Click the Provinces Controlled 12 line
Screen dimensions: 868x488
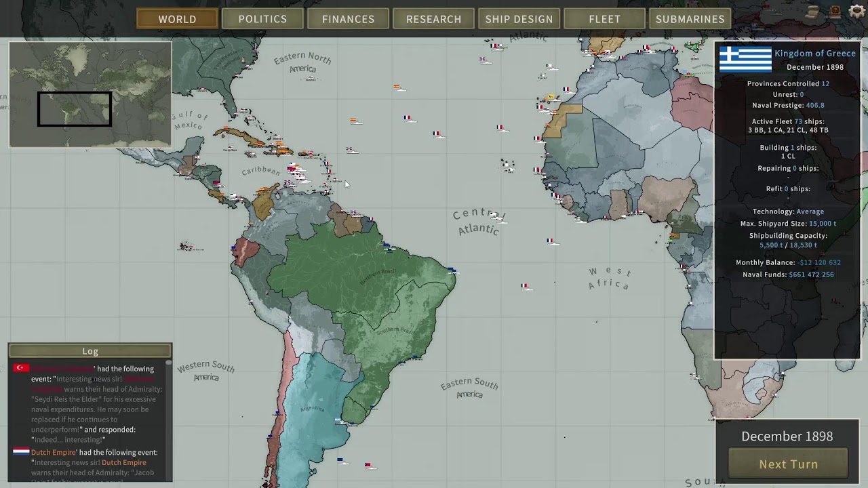[788, 83]
